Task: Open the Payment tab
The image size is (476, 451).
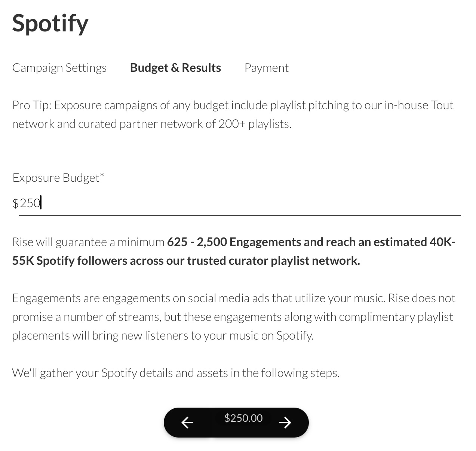Action: [x=266, y=68]
